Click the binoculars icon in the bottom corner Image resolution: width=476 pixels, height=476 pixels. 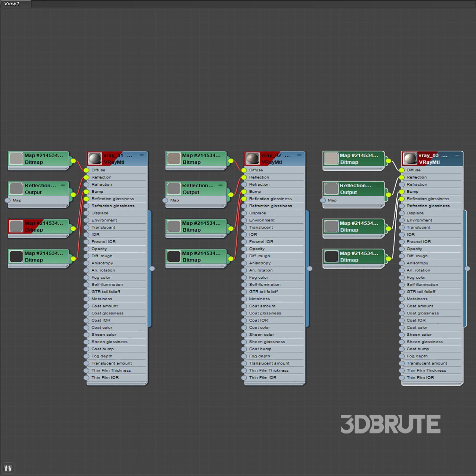tap(8, 468)
